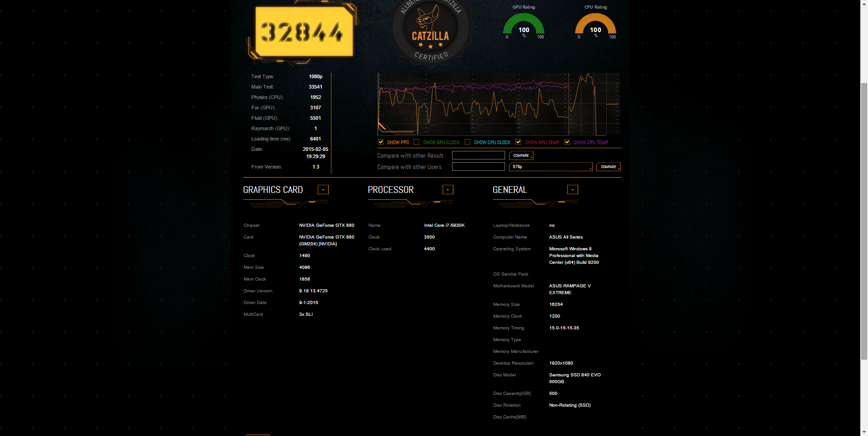Click the Clock used value 4400
868x436 pixels.
coord(429,248)
